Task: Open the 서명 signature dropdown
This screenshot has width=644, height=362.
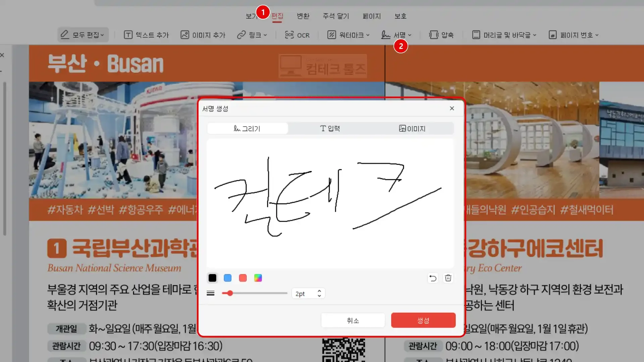Action: (x=396, y=35)
